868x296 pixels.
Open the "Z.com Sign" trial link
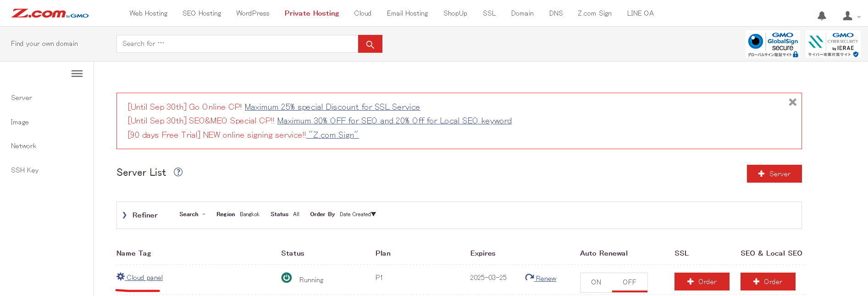point(332,135)
